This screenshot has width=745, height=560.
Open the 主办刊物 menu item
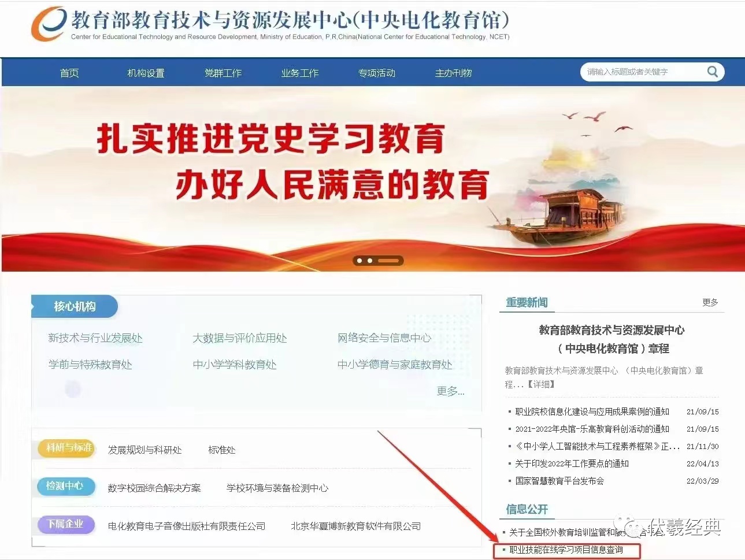454,73
